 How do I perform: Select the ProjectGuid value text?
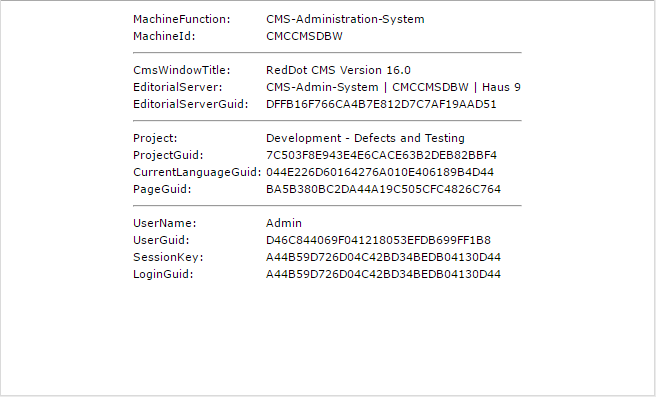pyautogui.click(x=381, y=155)
